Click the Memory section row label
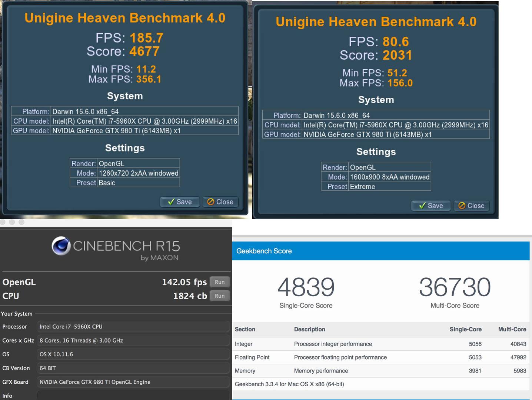The height and width of the screenshot is (400, 532). pos(245,371)
